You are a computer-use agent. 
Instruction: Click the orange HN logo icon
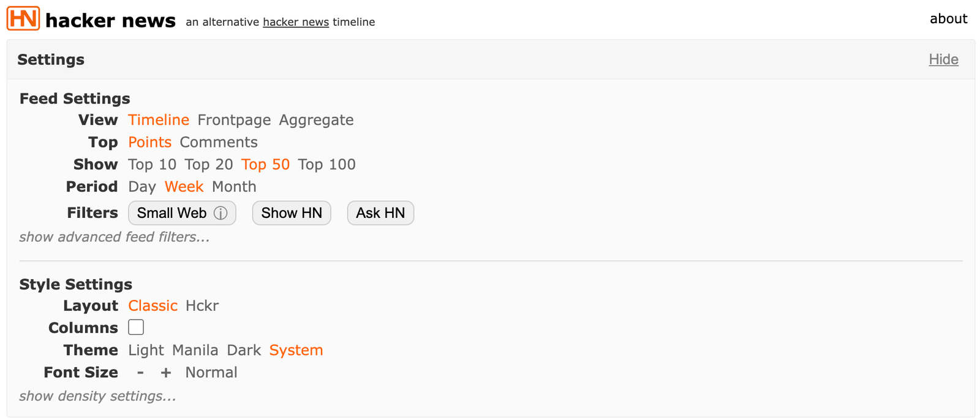click(x=23, y=18)
